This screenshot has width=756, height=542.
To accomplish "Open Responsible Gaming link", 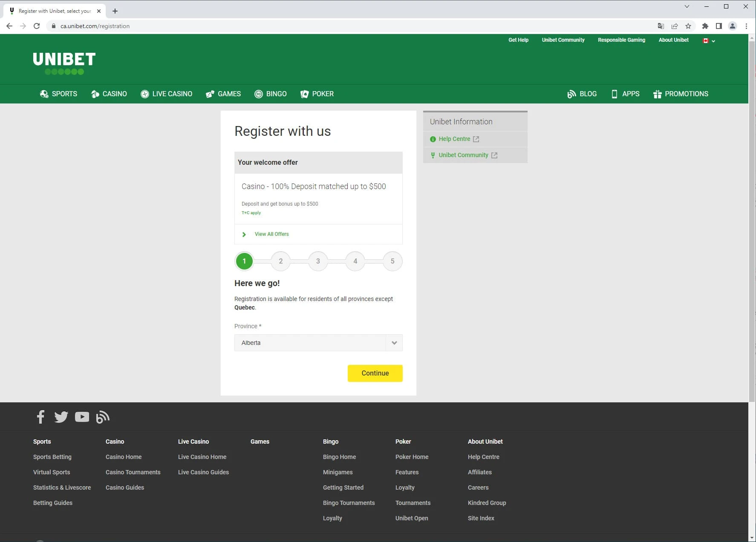I will (x=621, y=40).
